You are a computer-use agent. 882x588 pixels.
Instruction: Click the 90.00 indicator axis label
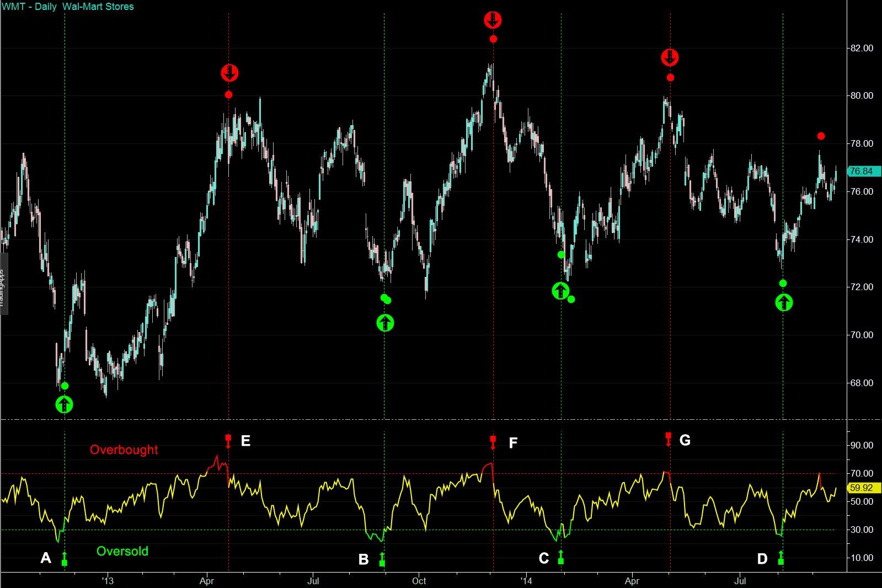pos(862,445)
